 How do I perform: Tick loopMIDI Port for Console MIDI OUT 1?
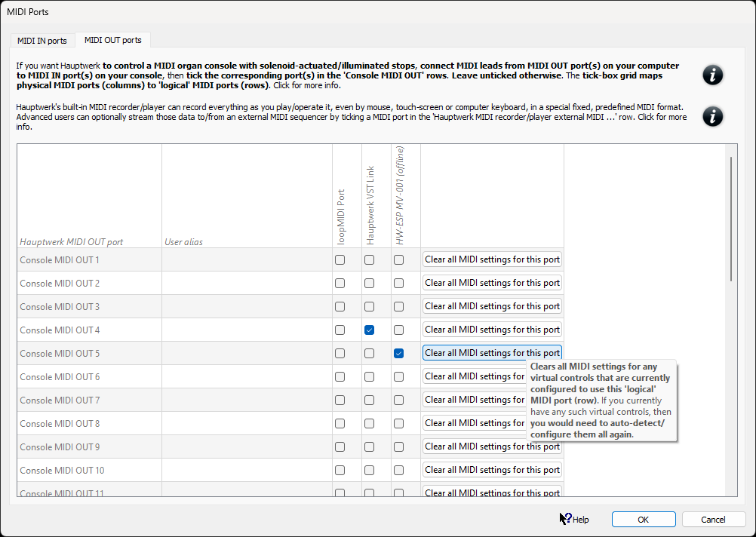(340, 260)
